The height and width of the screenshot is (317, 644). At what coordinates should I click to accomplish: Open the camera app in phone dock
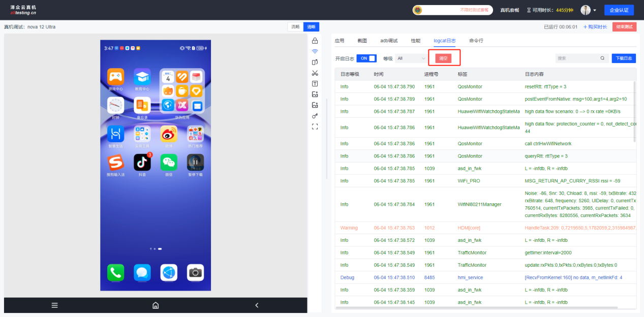195,273
